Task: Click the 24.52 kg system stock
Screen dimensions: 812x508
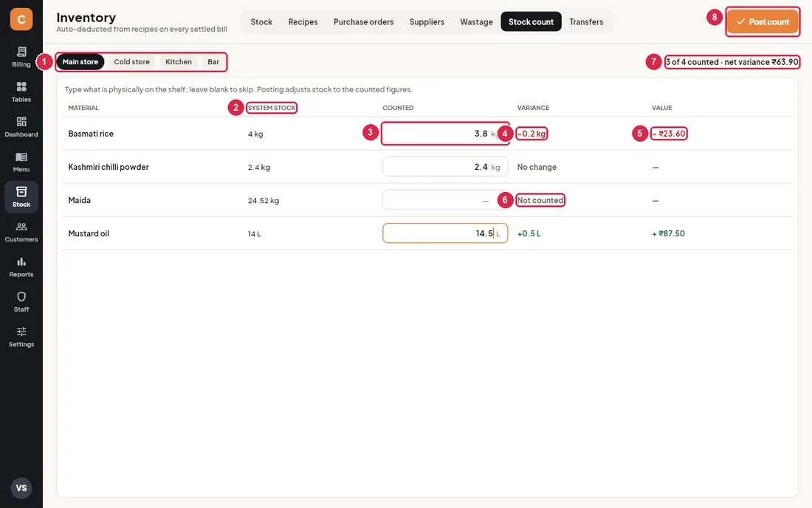Action: tap(263, 200)
